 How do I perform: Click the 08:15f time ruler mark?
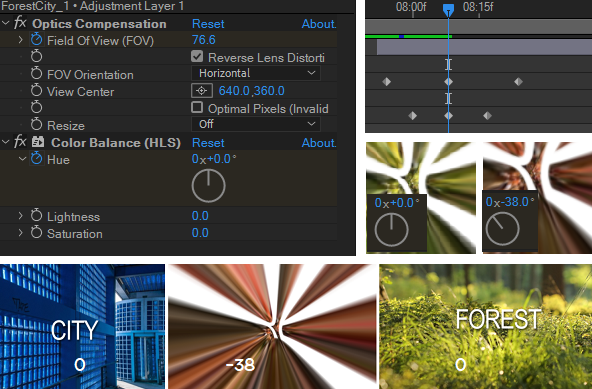(x=478, y=7)
